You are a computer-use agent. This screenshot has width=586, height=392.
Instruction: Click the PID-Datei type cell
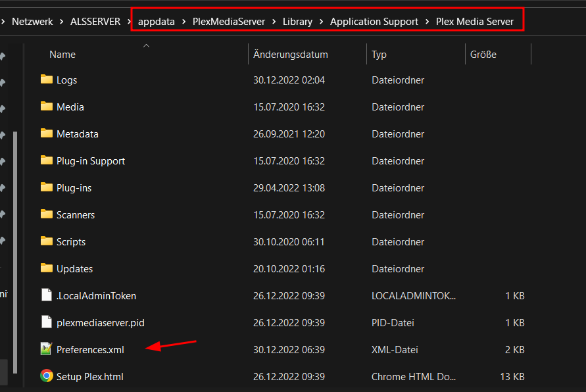pos(393,322)
